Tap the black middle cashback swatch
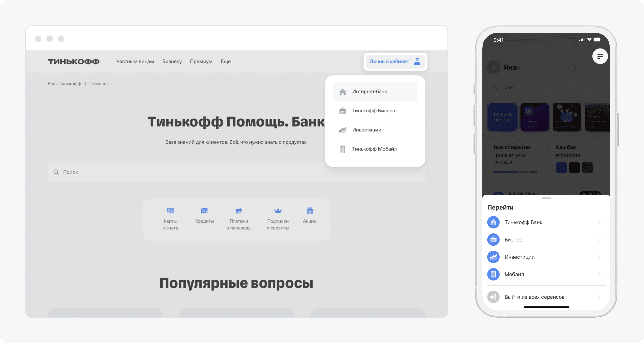644x343 pixels. pos(574,168)
